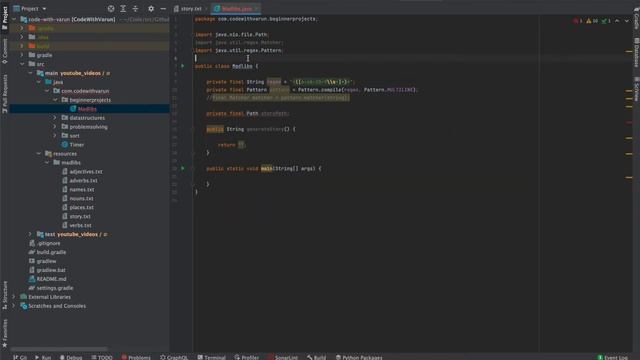Screen dimensions: 640x360
Task: Open the Project tool window from left stripe
Action: 4,17
